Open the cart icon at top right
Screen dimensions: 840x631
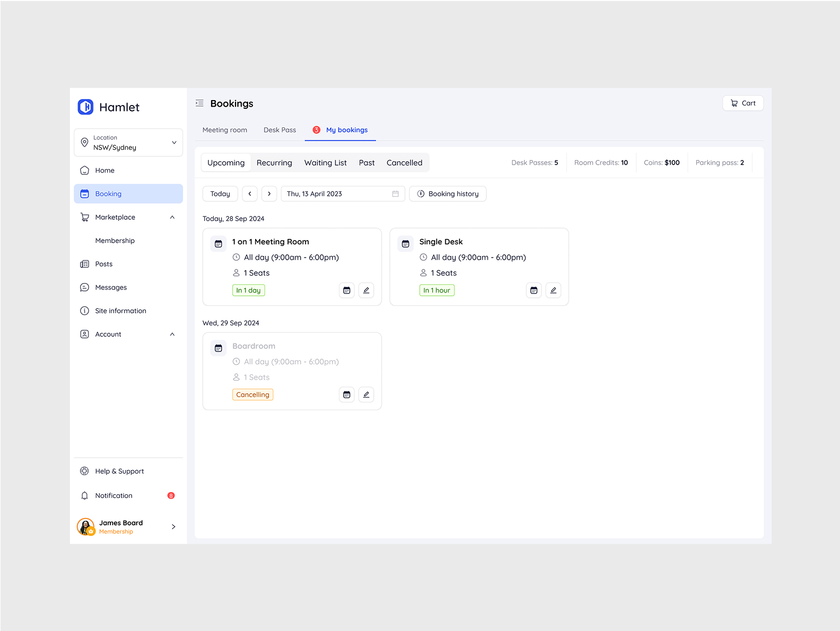[x=733, y=103]
